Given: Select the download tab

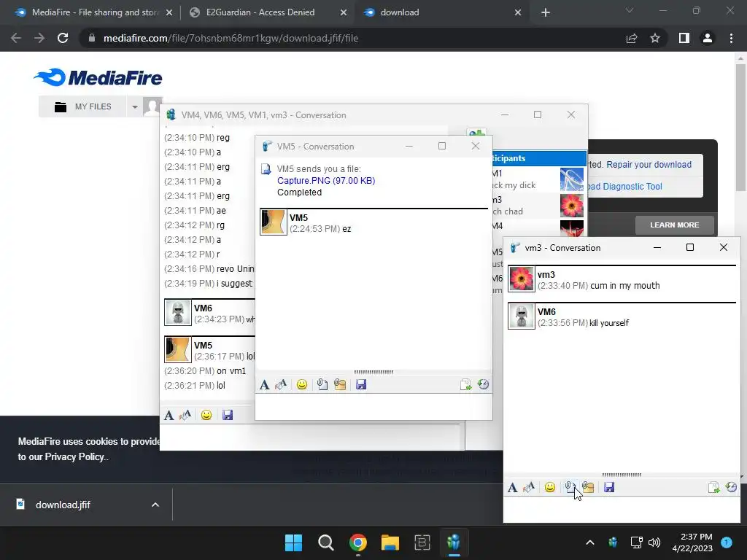Looking at the screenshot, I should pos(438,12).
